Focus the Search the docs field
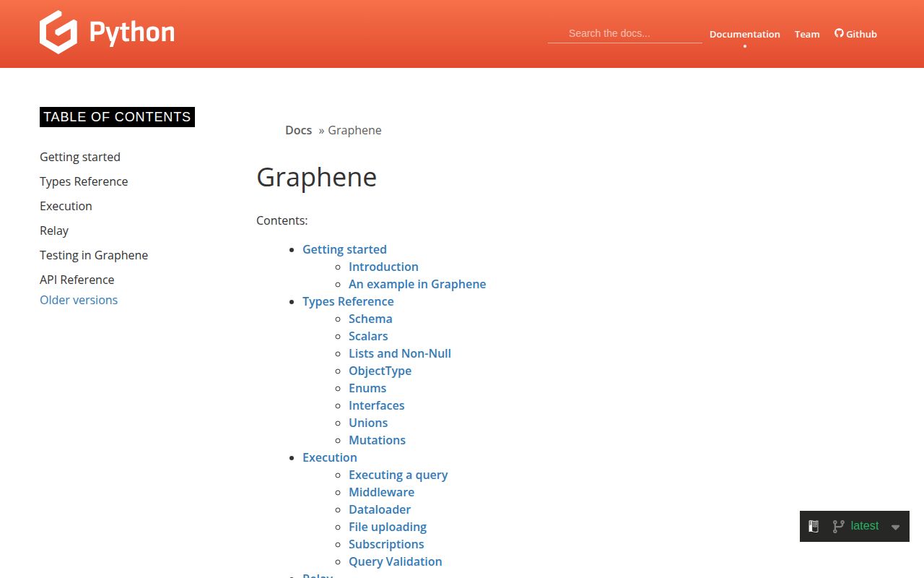Screen dimensions: 924x578 click(624, 33)
